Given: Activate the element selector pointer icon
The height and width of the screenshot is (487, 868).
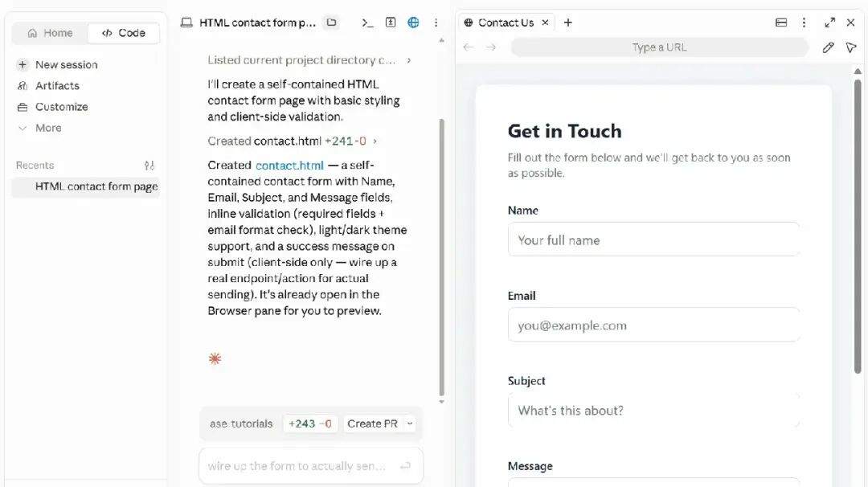Looking at the screenshot, I should tap(851, 47).
